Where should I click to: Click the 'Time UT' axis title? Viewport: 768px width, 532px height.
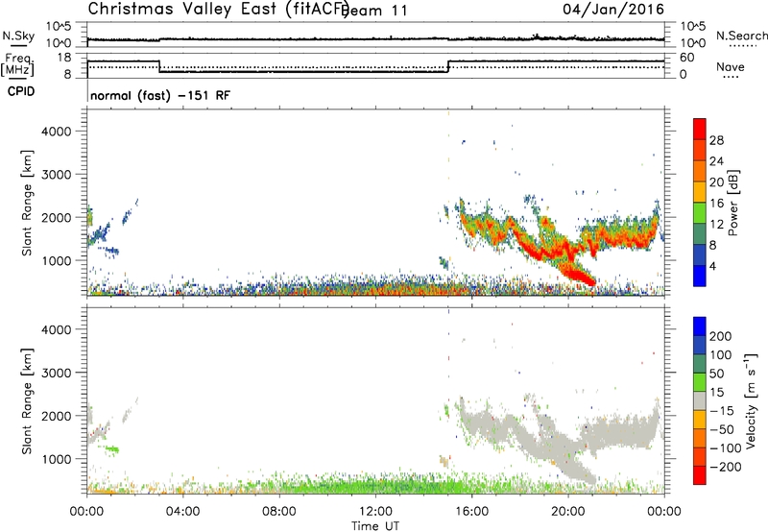click(x=375, y=526)
